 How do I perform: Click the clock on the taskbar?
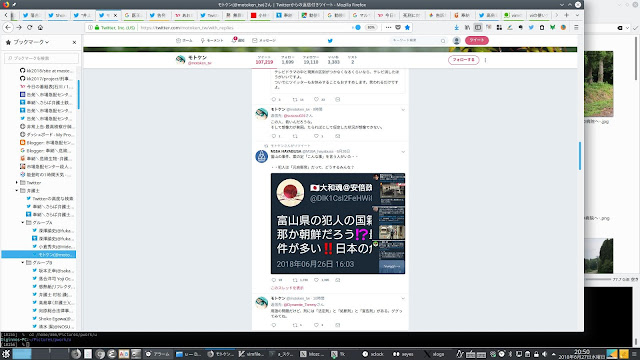tap(582, 354)
